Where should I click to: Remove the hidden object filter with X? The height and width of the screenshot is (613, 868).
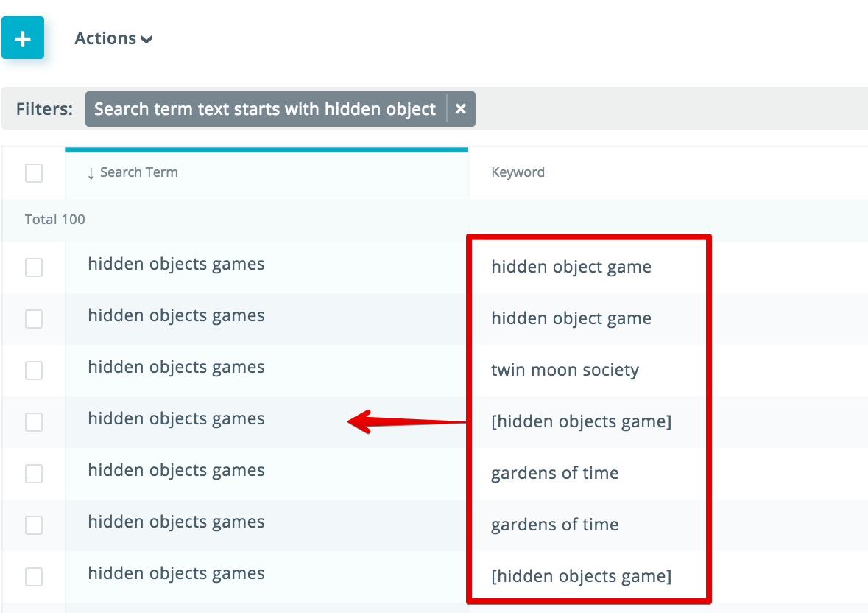pyautogui.click(x=461, y=109)
